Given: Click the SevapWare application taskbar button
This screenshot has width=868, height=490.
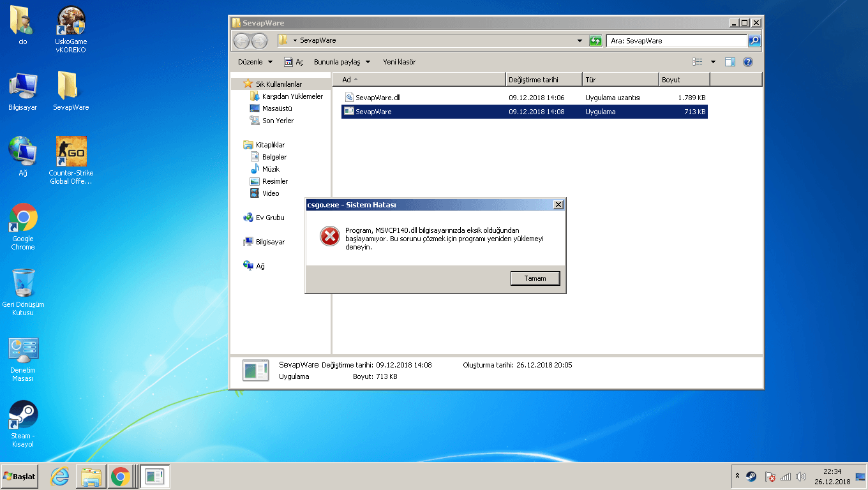Looking at the screenshot, I should tap(154, 477).
